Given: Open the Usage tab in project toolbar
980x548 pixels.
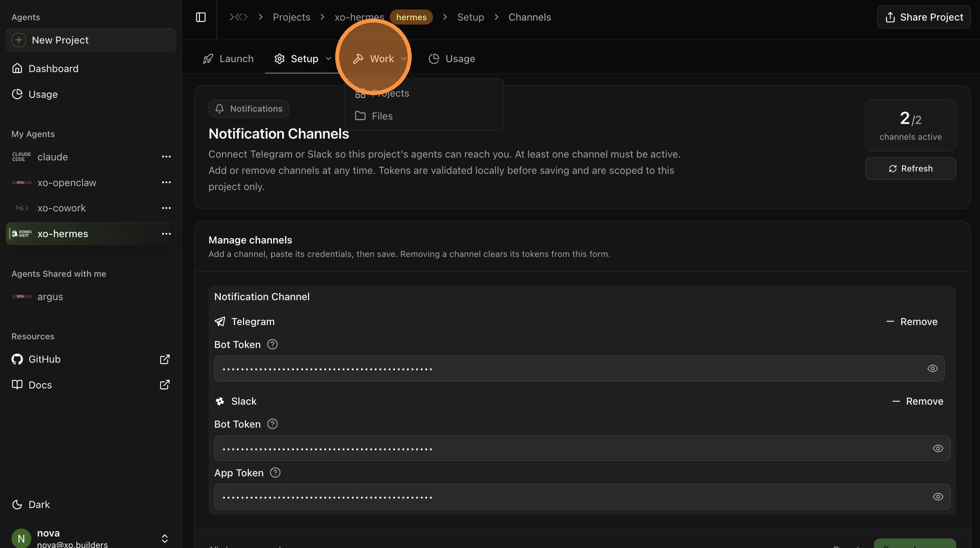Looking at the screenshot, I should coord(452,59).
